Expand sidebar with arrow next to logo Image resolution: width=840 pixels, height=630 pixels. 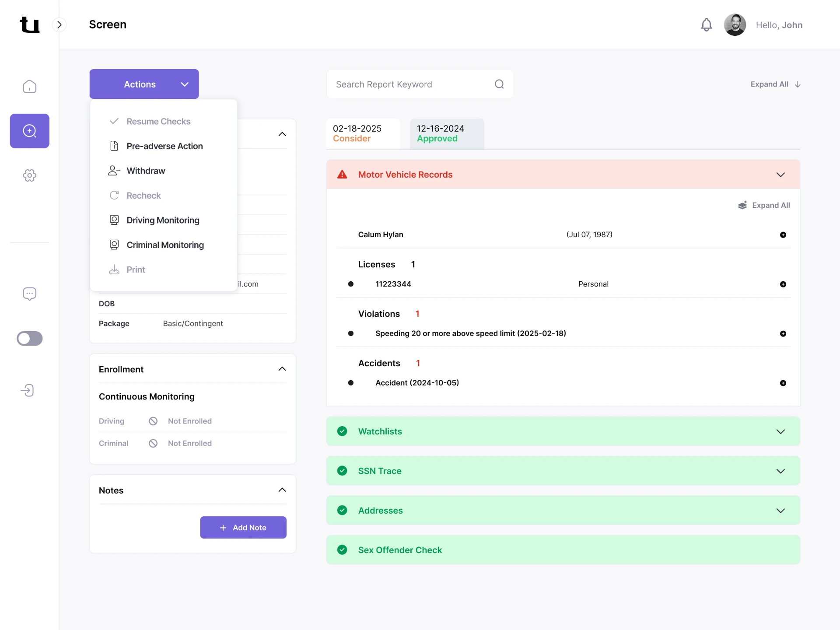point(59,24)
